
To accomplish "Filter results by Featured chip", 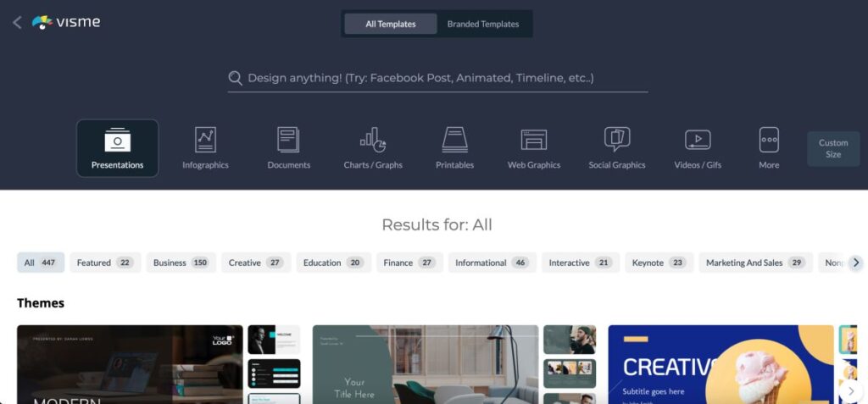I will (105, 263).
